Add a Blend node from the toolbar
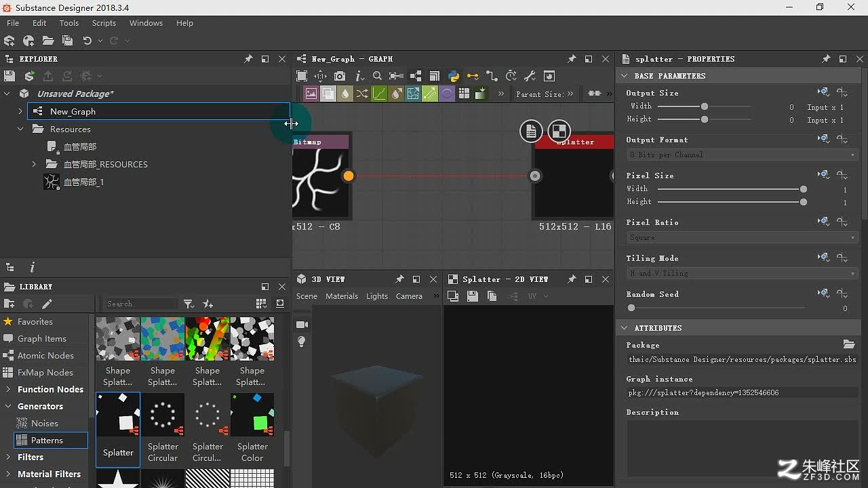The width and height of the screenshot is (868, 488). tap(328, 94)
